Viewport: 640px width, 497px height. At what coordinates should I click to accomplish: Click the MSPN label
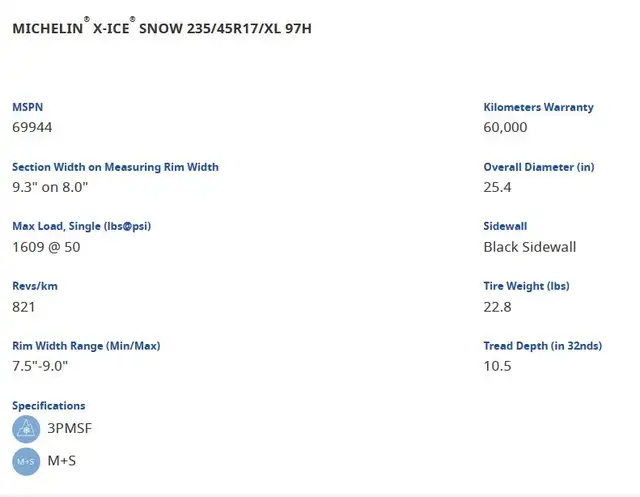coord(28,107)
